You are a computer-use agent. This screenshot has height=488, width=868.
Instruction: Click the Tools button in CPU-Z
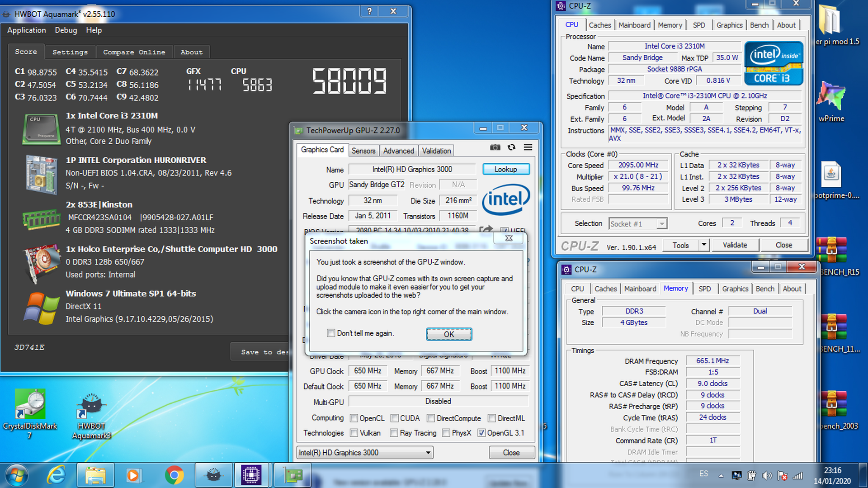pos(680,245)
